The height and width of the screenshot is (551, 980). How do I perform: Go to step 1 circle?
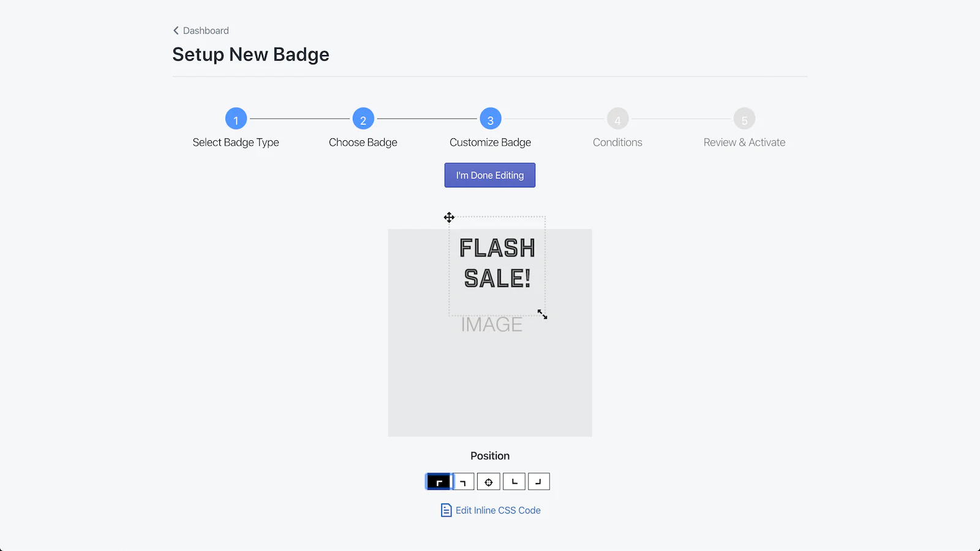[x=236, y=119]
